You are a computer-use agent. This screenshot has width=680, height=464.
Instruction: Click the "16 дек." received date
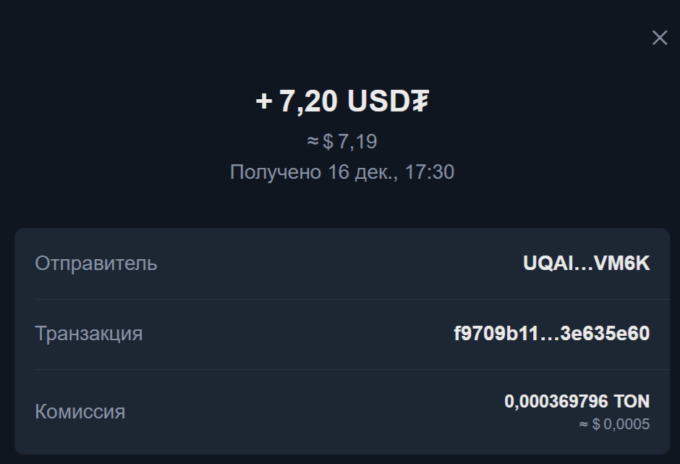click(365, 172)
